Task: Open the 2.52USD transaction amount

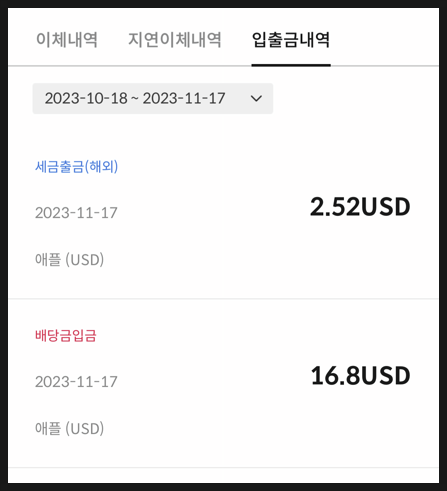Action: tap(360, 207)
